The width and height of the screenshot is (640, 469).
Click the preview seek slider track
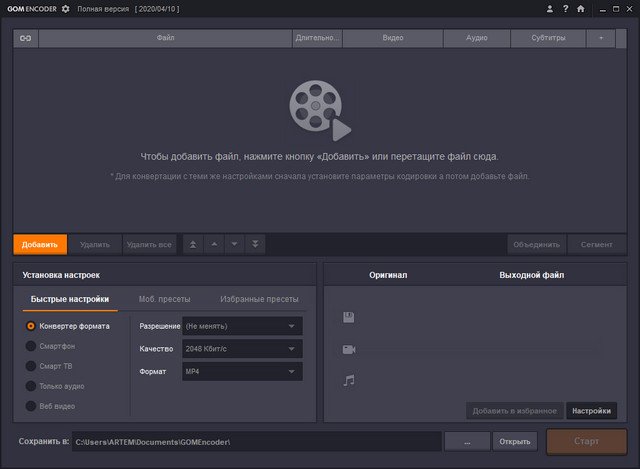(480, 349)
